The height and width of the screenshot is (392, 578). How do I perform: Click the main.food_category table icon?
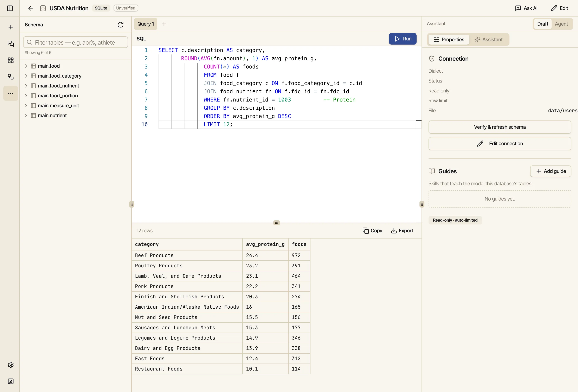point(33,76)
